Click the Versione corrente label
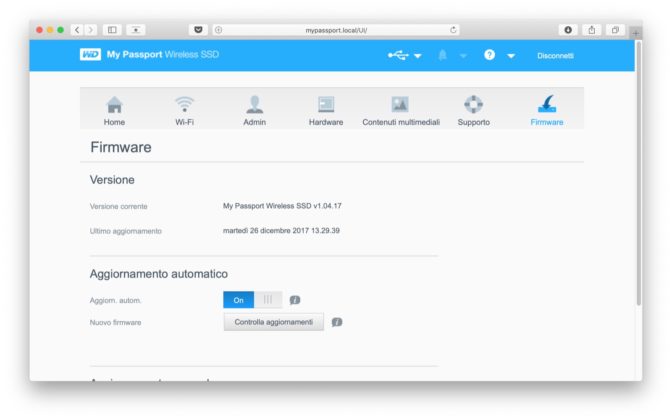This screenshot has width=672, height=420. tap(118, 206)
